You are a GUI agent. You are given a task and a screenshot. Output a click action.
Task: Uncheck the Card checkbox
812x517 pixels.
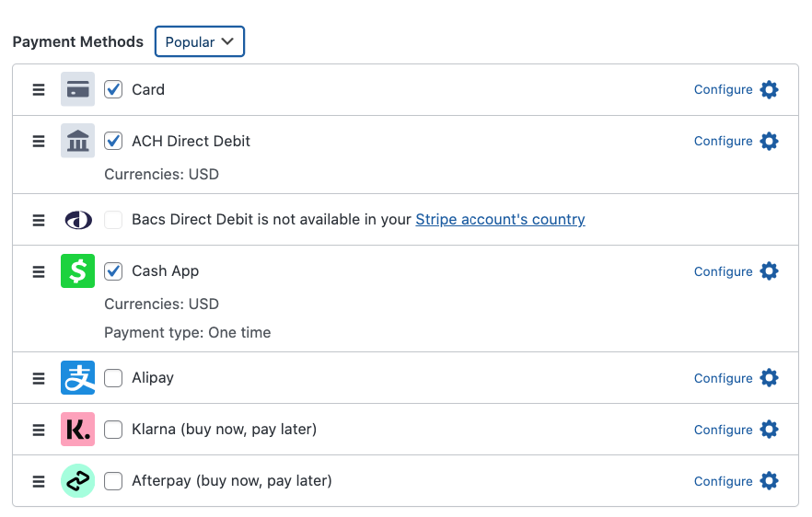[x=113, y=89]
